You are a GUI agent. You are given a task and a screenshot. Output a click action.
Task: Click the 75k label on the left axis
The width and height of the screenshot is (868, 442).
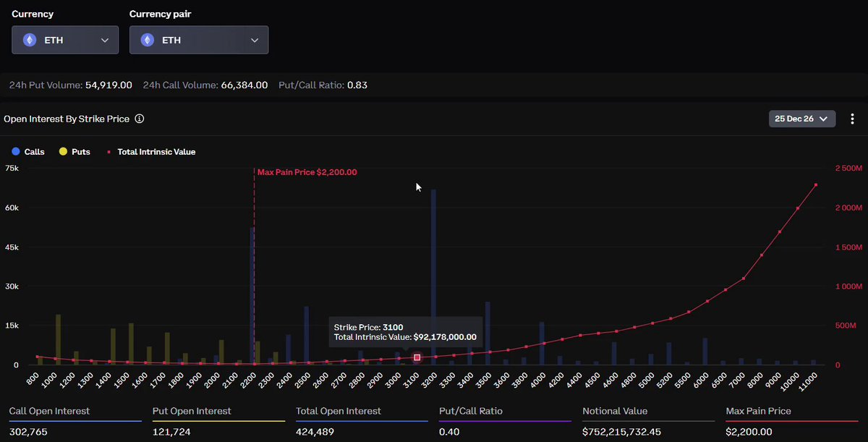tap(11, 168)
